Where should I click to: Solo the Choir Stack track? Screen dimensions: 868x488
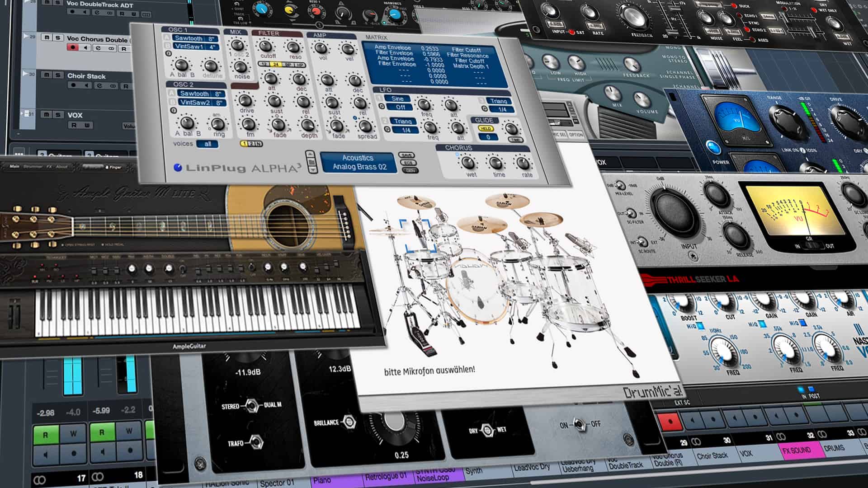pos(58,75)
